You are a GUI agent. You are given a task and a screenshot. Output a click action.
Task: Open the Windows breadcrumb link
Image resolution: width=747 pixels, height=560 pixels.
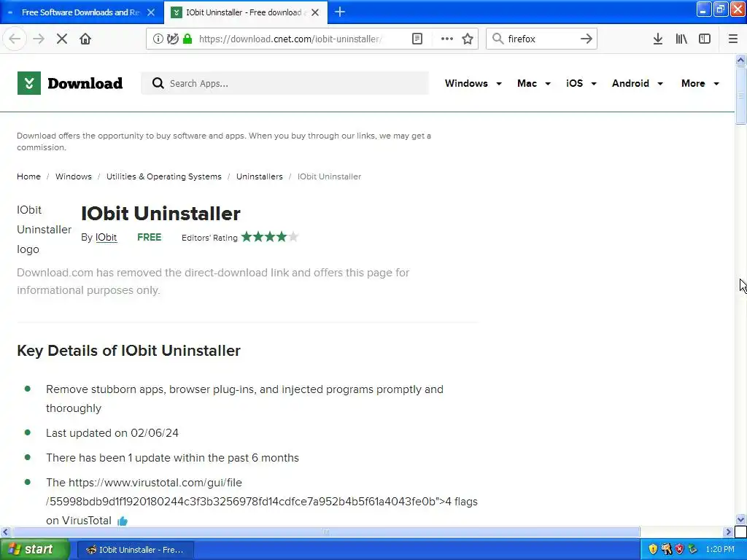74,176
